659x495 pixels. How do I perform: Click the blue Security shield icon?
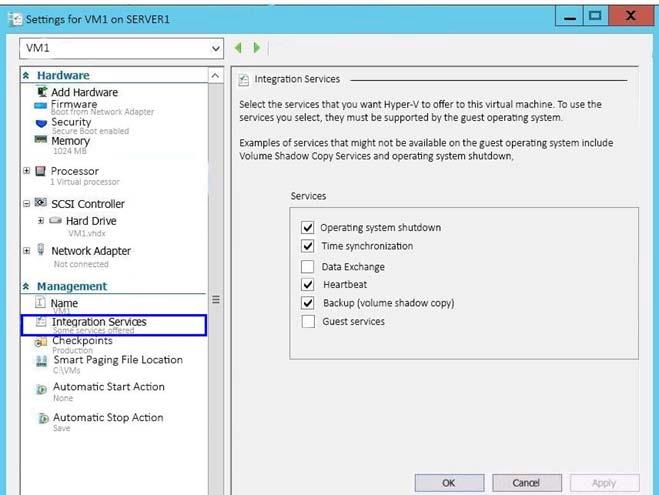pyautogui.click(x=41, y=124)
